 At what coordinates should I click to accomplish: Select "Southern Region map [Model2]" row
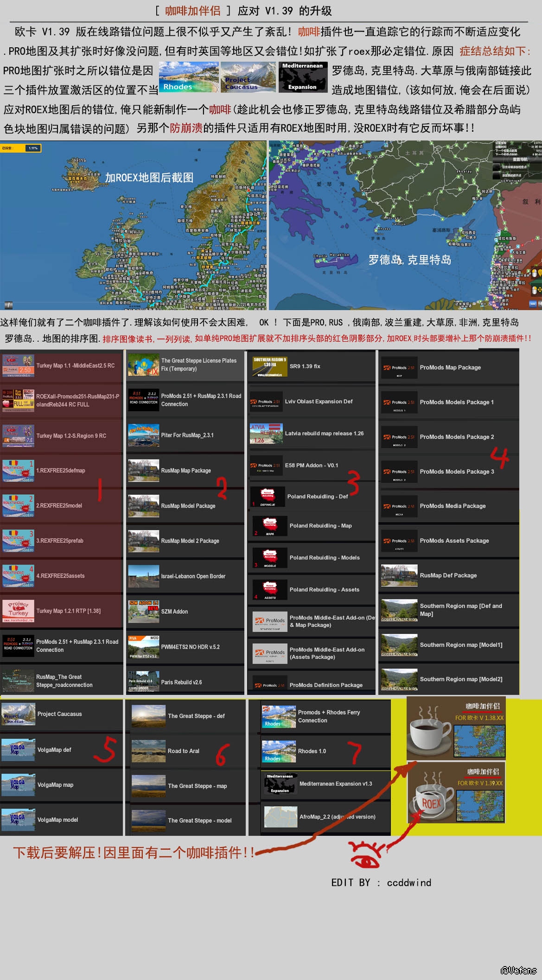tap(449, 679)
